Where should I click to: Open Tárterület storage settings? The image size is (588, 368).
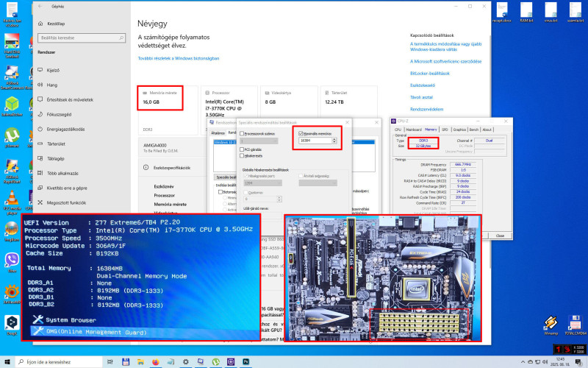pos(51,144)
